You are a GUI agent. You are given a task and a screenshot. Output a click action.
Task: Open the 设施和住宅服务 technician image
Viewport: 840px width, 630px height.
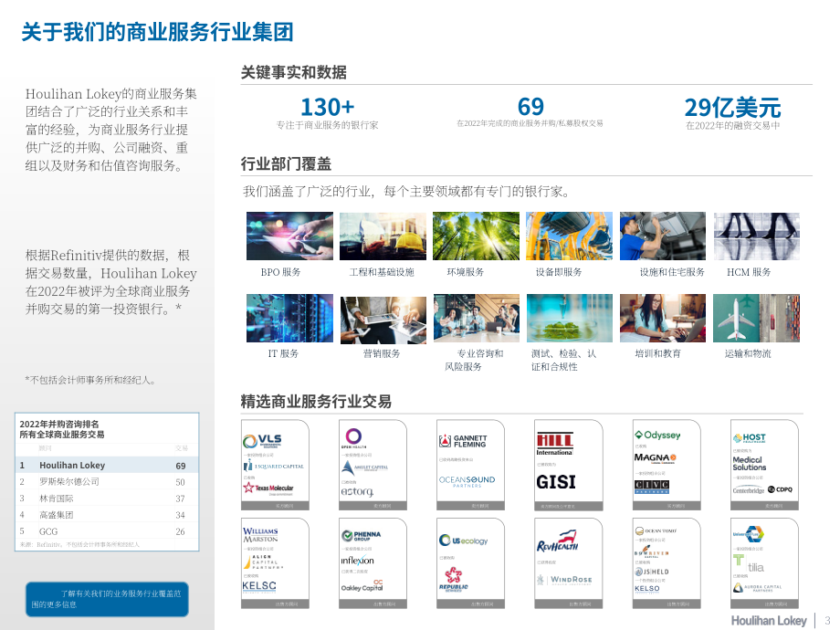[663, 236]
